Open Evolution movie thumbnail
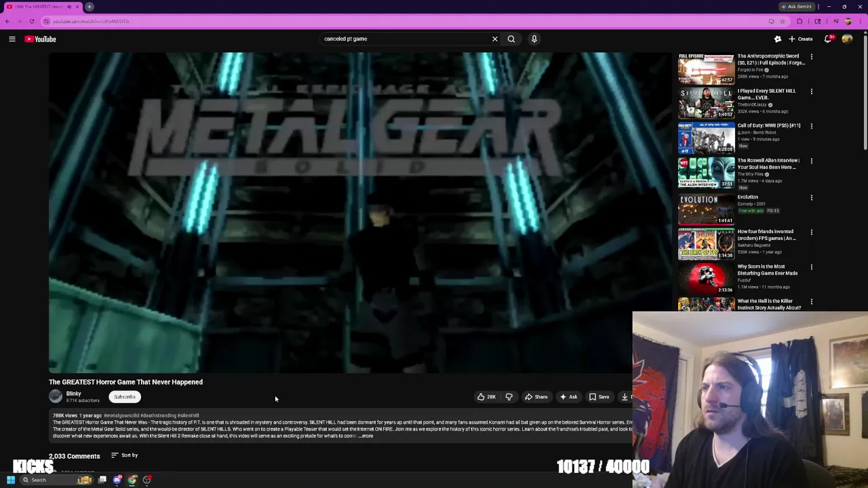 tap(706, 209)
